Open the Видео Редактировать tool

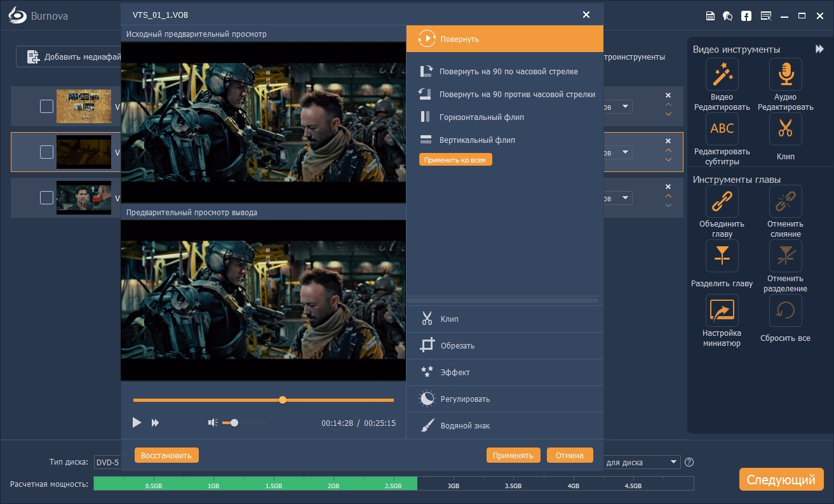click(x=722, y=84)
